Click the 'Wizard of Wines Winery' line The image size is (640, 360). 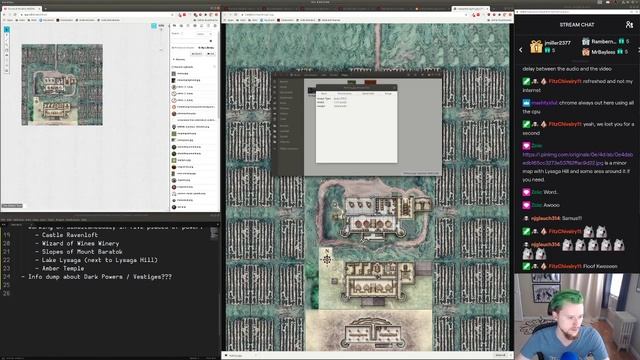point(80,243)
